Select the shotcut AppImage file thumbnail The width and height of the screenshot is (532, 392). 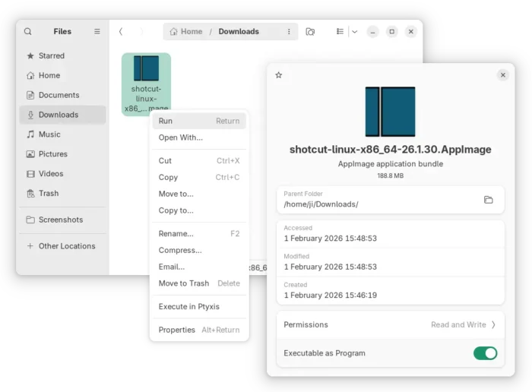[146, 74]
